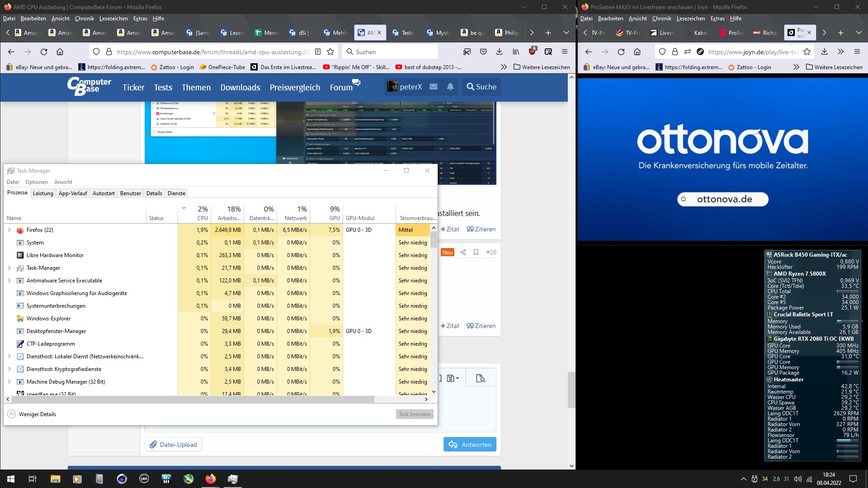Open the ComputerBase messages envelope icon
The height and width of the screenshot is (488, 868).
point(433,87)
